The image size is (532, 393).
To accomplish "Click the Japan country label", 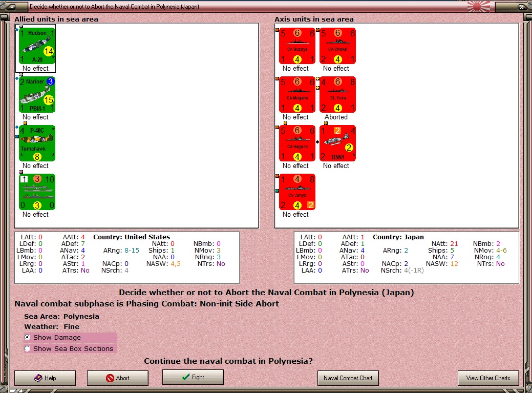I will point(398,237).
